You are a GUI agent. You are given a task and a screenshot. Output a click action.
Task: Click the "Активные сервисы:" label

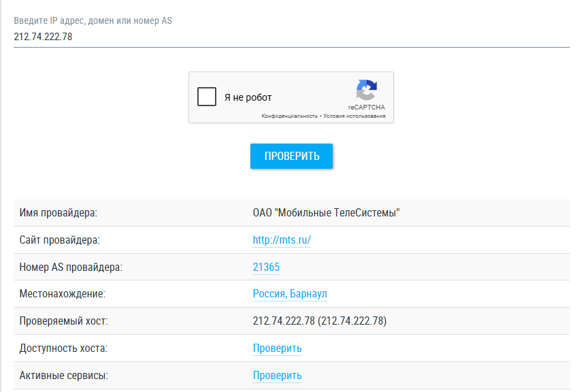point(64,376)
